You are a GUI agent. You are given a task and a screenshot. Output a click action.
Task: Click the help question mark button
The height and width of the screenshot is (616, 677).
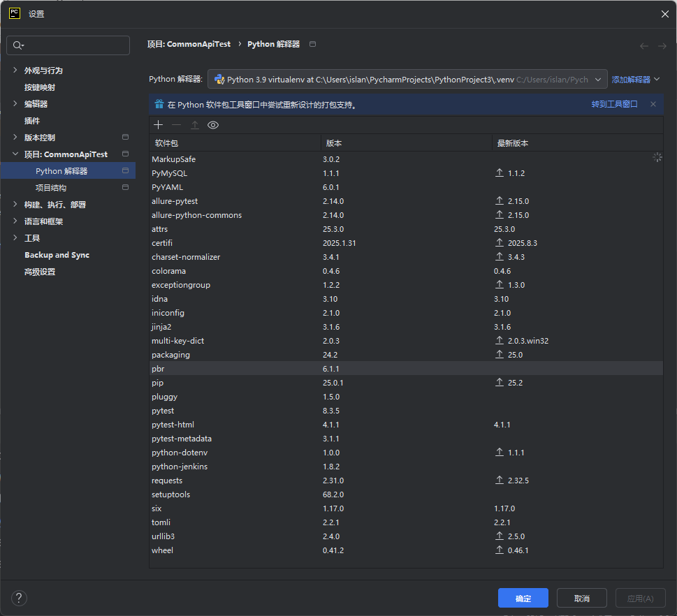pyautogui.click(x=19, y=598)
